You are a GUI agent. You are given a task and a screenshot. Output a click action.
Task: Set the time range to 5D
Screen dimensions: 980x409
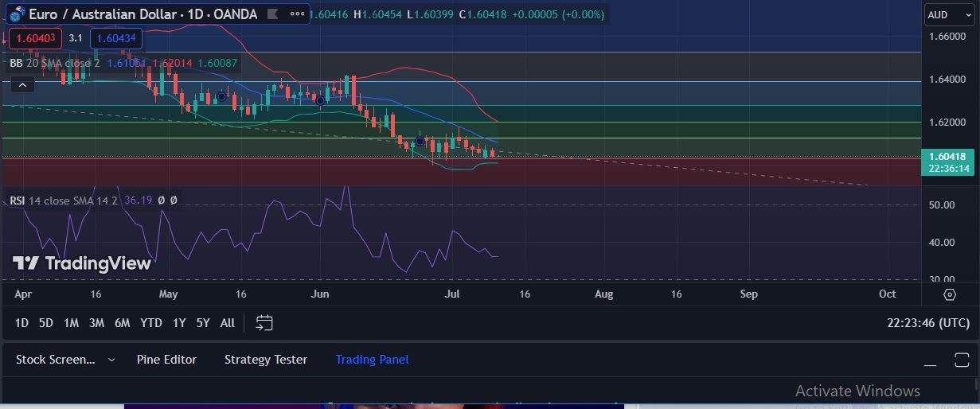pos(46,323)
